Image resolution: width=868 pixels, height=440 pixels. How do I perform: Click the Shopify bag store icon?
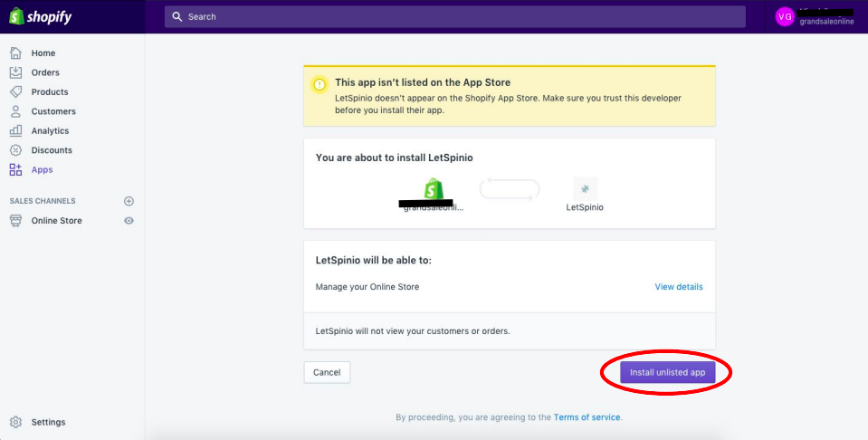click(x=434, y=188)
